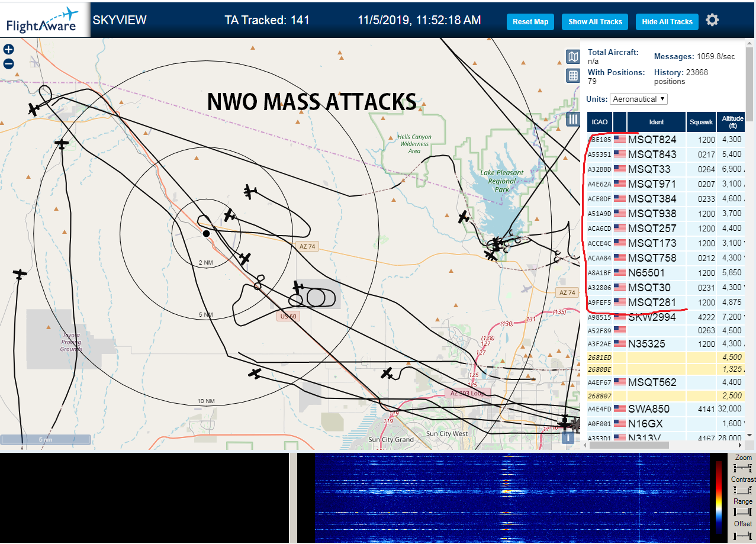This screenshot has height=544, width=756.
Task: Click ICAO code A32BBD
Action: click(599, 169)
